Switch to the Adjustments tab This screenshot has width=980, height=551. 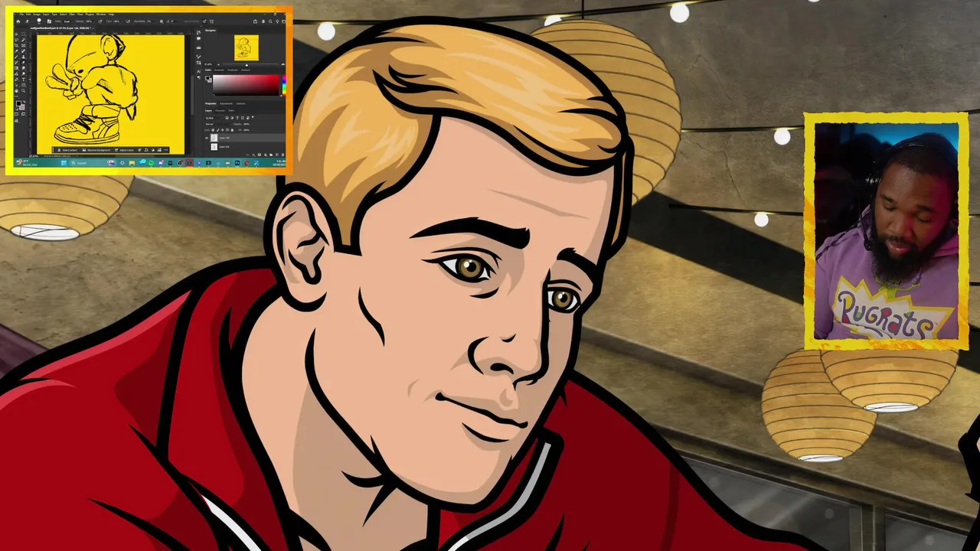tap(226, 103)
